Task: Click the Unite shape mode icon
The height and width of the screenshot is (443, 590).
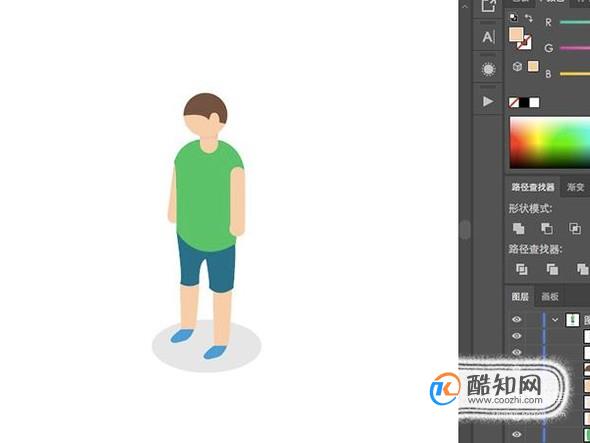Action: tap(519, 228)
